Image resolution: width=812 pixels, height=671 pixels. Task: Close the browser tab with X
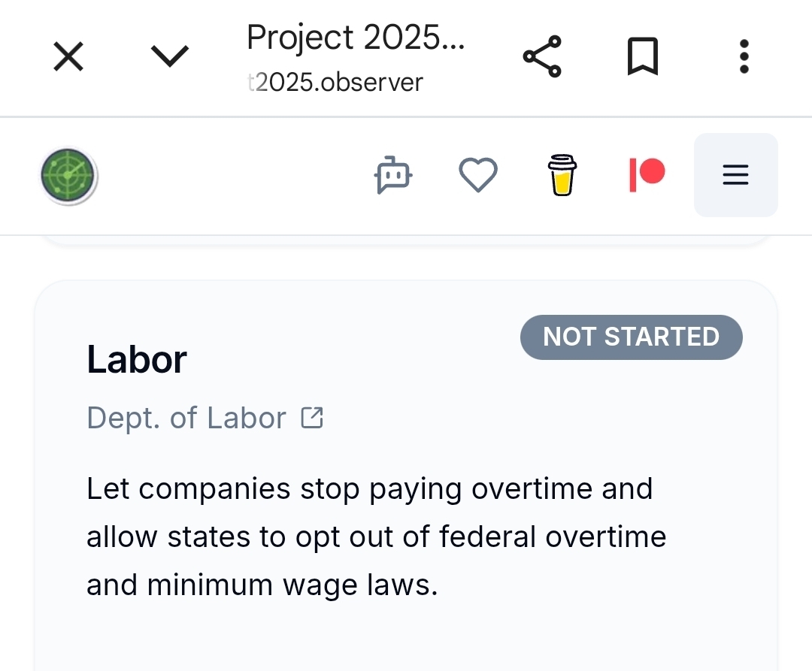click(x=68, y=56)
